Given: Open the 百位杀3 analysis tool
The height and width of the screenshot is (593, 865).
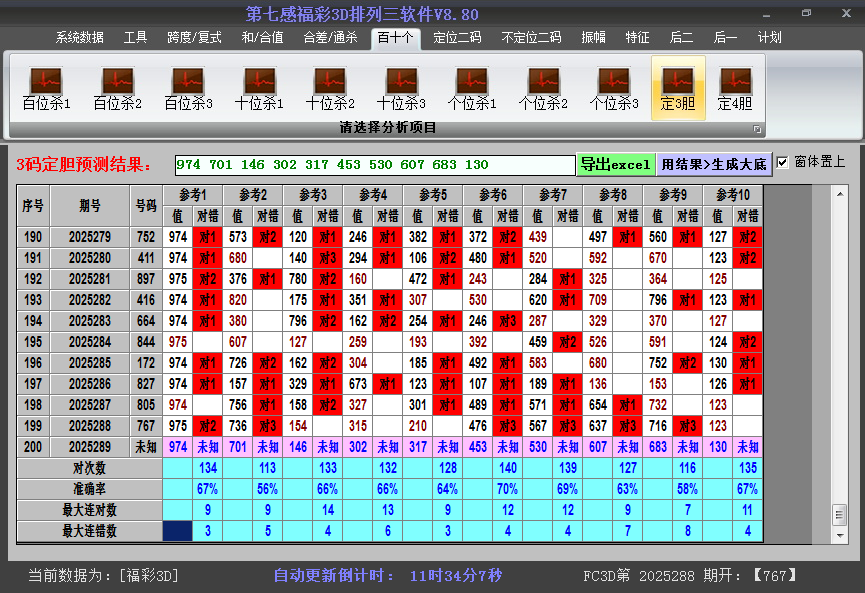Looking at the screenshot, I should tap(187, 85).
